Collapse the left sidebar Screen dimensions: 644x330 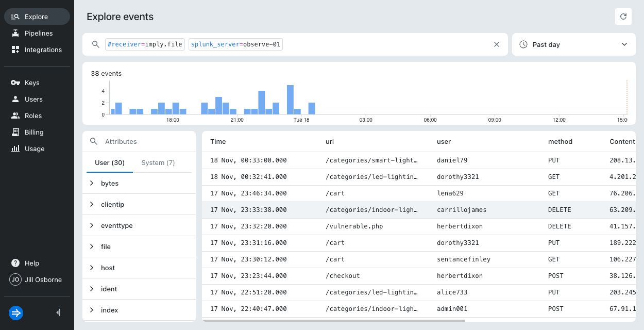coord(58,312)
